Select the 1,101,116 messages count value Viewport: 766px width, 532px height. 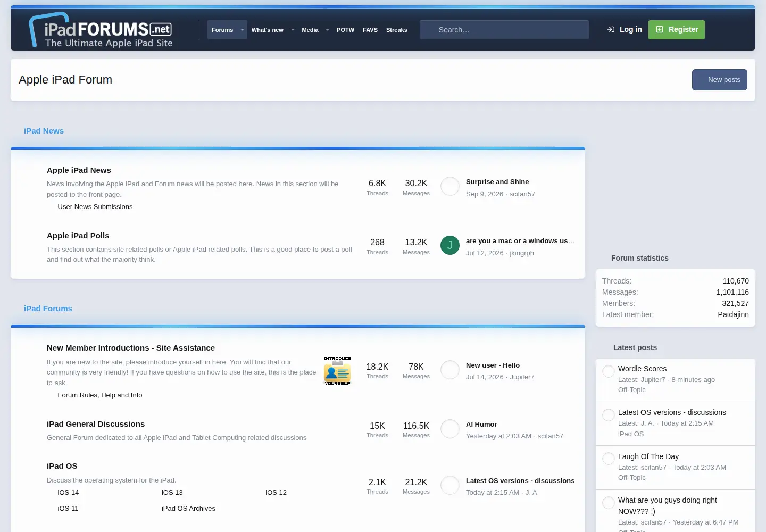(x=732, y=292)
